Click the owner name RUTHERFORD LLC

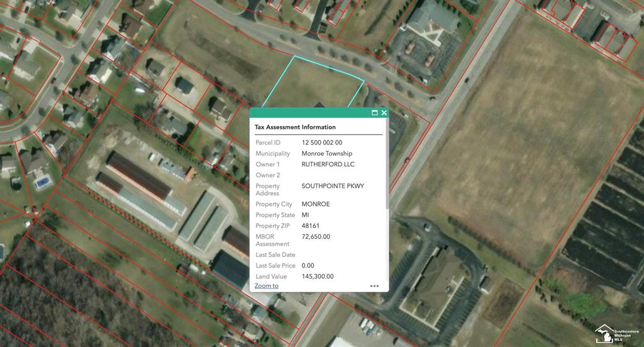[x=328, y=164]
